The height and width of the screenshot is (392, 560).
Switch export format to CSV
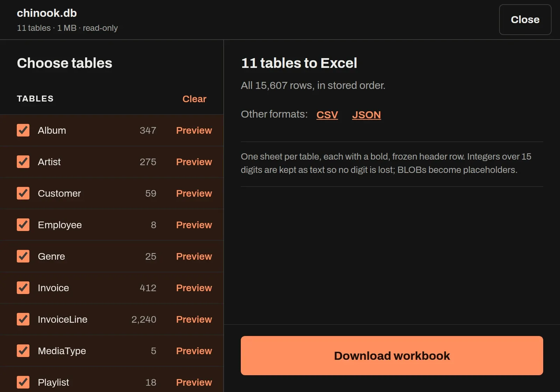[327, 115]
